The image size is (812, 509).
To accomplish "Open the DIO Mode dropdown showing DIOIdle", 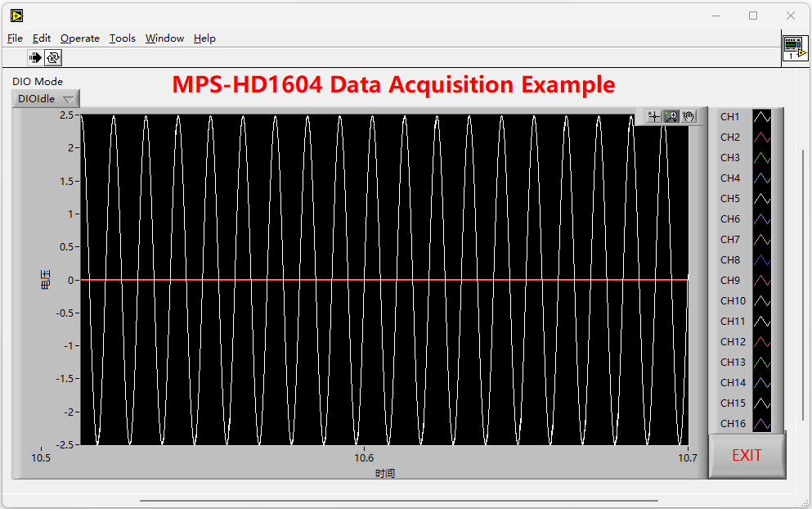I will coord(46,99).
